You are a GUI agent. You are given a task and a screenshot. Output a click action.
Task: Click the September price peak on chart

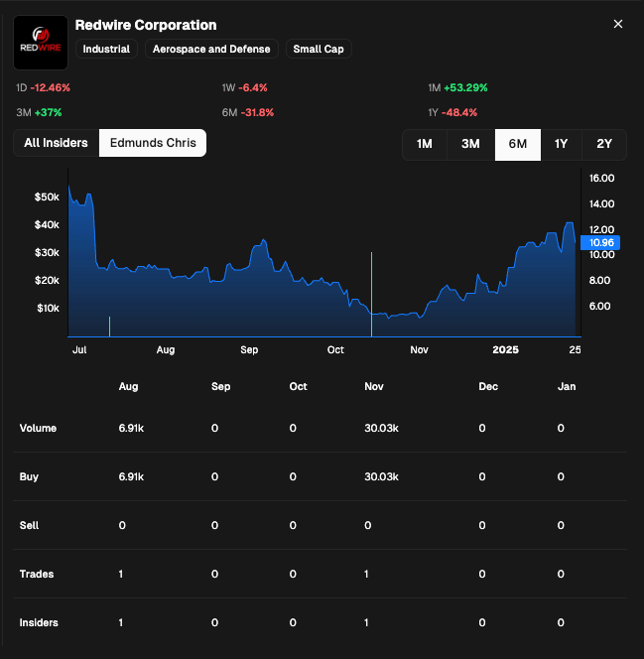point(264,240)
